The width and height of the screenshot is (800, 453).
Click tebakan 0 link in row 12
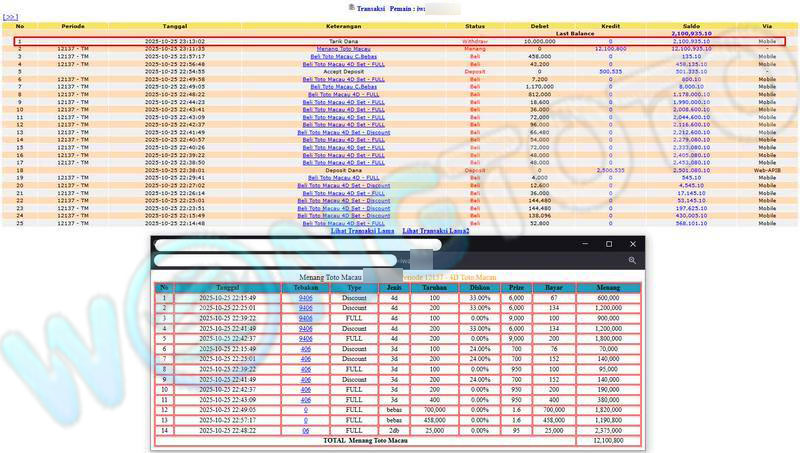[x=305, y=409]
